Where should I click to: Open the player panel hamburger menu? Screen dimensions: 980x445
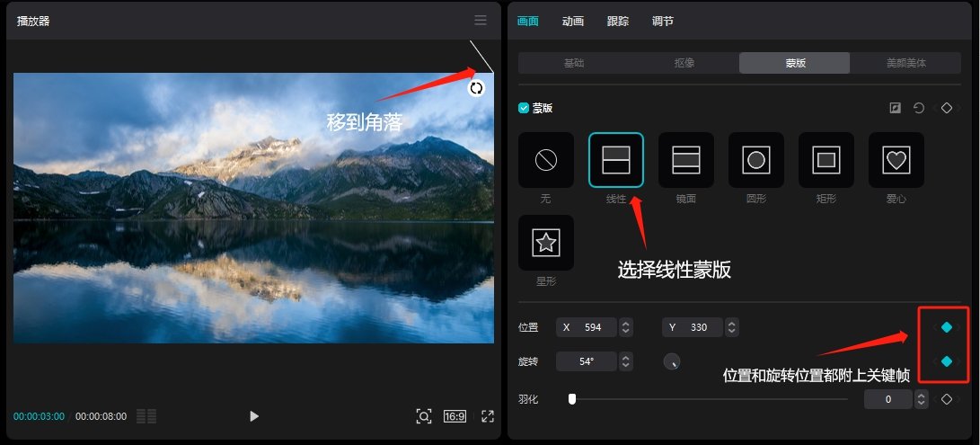tap(480, 20)
